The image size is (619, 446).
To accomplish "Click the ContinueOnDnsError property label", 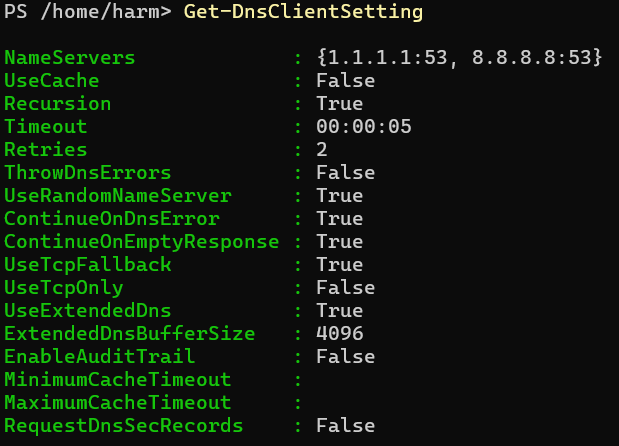I will tap(111, 219).
